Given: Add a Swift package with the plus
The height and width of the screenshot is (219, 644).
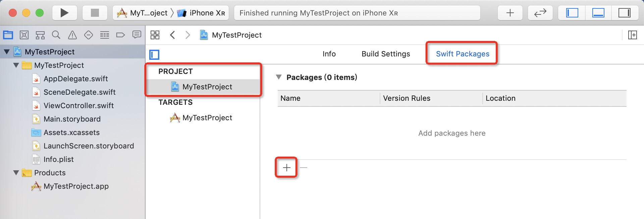Looking at the screenshot, I should click(x=286, y=168).
